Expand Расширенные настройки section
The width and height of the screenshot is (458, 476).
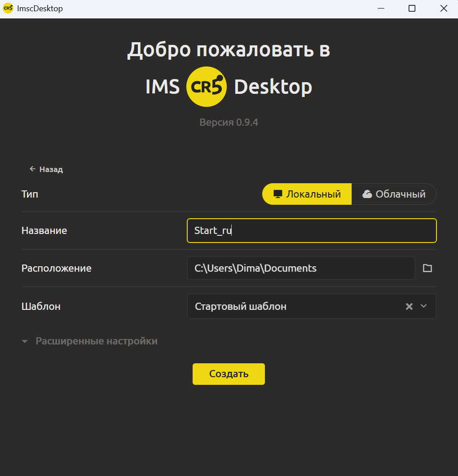tap(89, 341)
